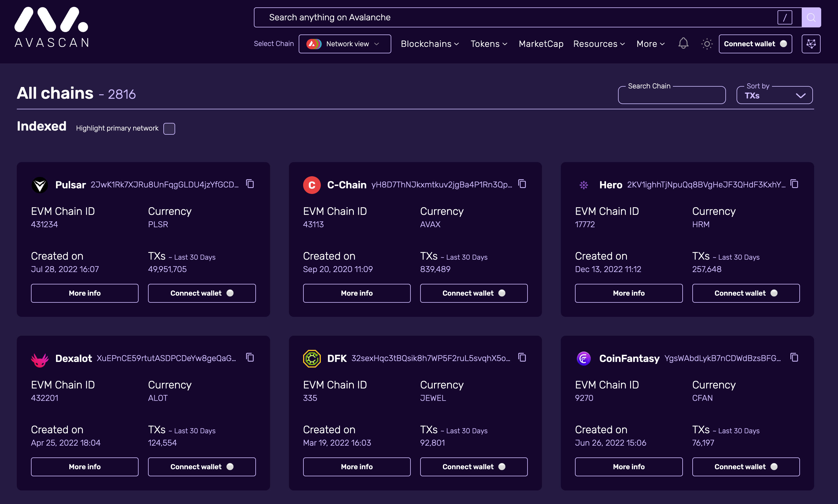This screenshot has height=504, width=838.
Task: Click C-Chain ID yH8D7ThNJkxmtkuv2jgBa4P1Rn3Qp…
Action: [x=442, y=185]
